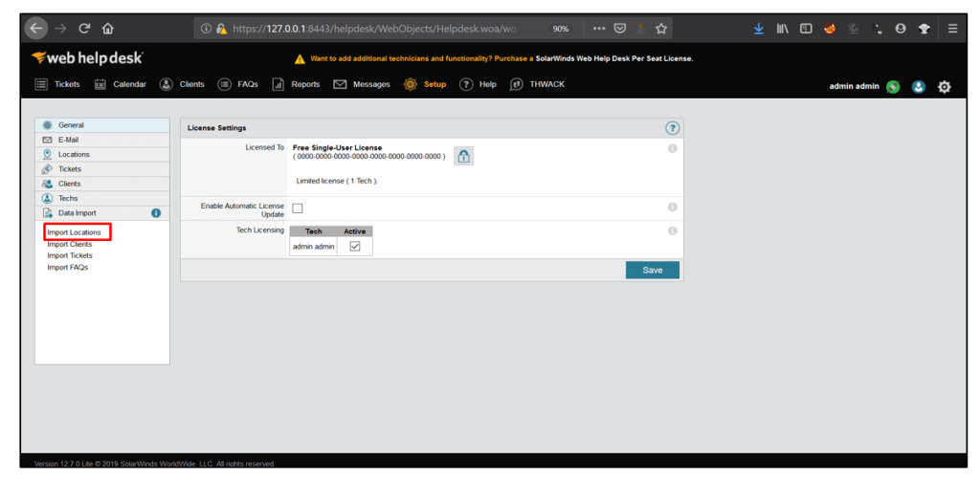Click the license padlock icon
This screenshot has height=481, width=980.
click(463, 156)
